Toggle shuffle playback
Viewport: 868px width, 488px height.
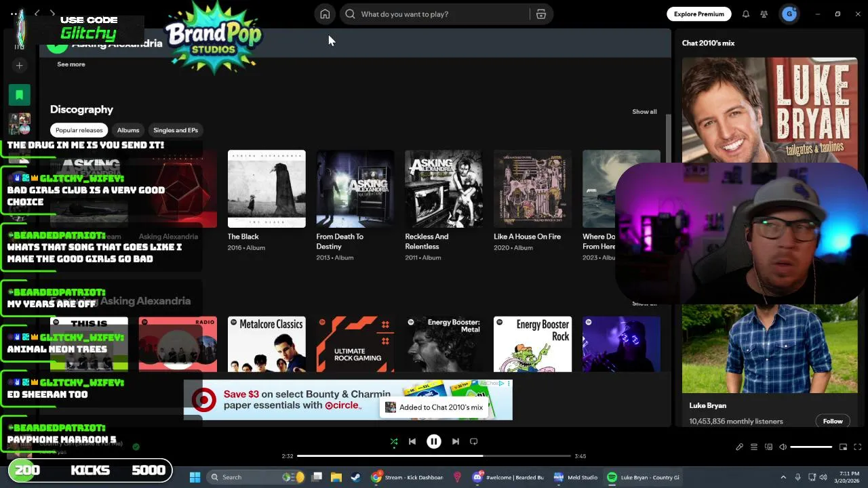[x=394, y=442]
